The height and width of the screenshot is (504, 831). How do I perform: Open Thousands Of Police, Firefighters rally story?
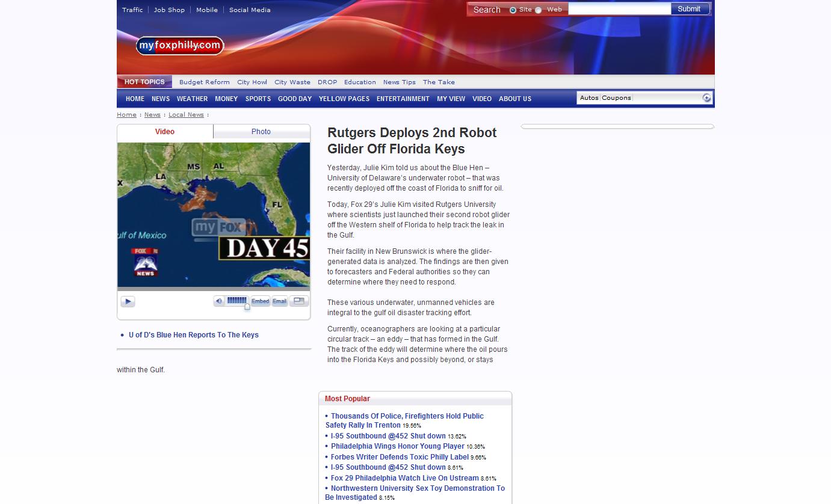tap(404, 420)
